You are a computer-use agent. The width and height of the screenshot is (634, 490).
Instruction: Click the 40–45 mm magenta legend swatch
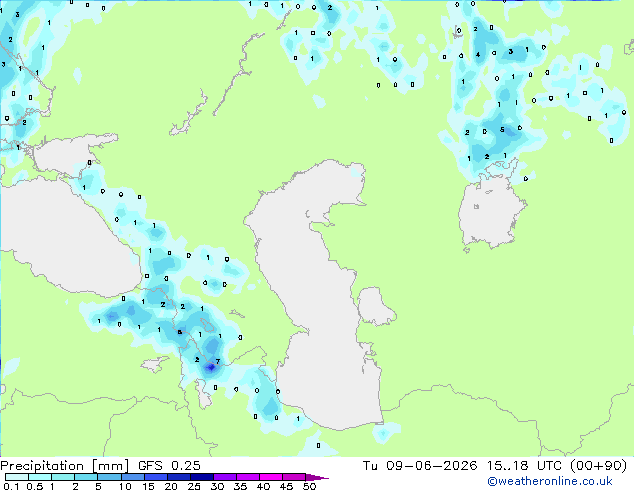pos(271,477)
